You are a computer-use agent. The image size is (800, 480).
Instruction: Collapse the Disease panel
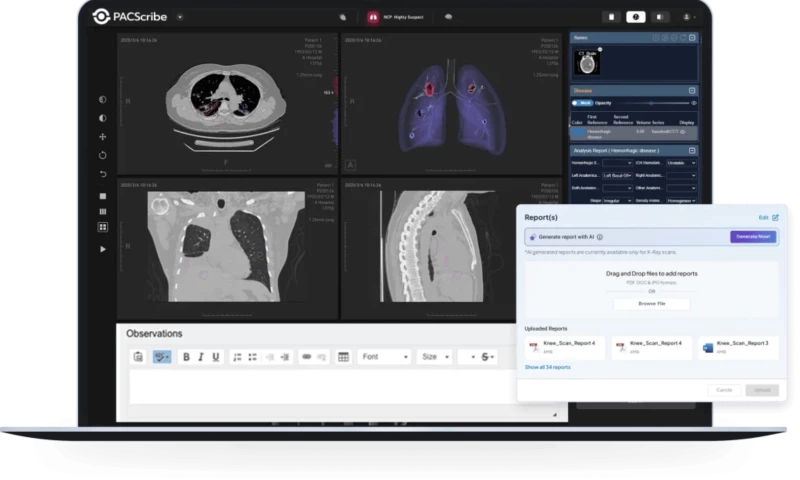coord(692,90)
